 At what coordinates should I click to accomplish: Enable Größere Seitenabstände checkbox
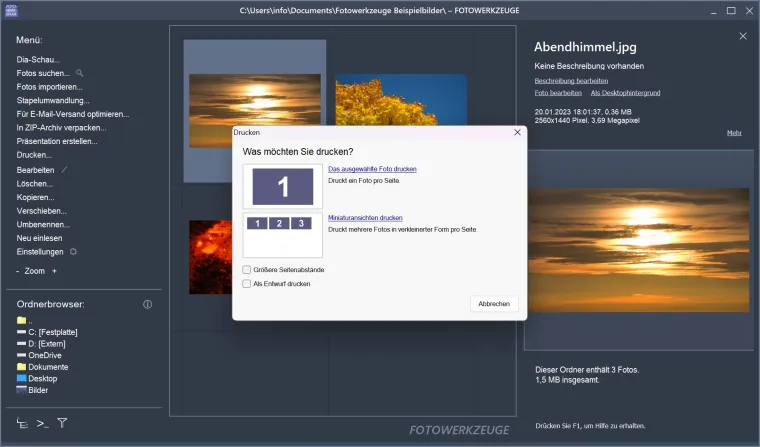(247, 269)
